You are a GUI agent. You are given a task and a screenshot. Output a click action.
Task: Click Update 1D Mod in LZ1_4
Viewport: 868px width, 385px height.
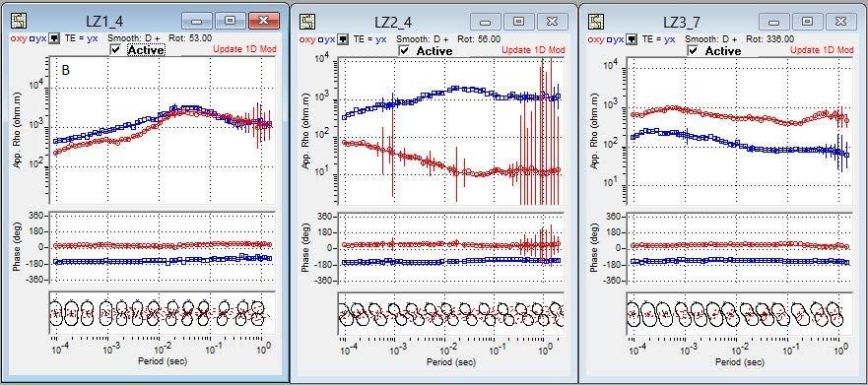245,50
